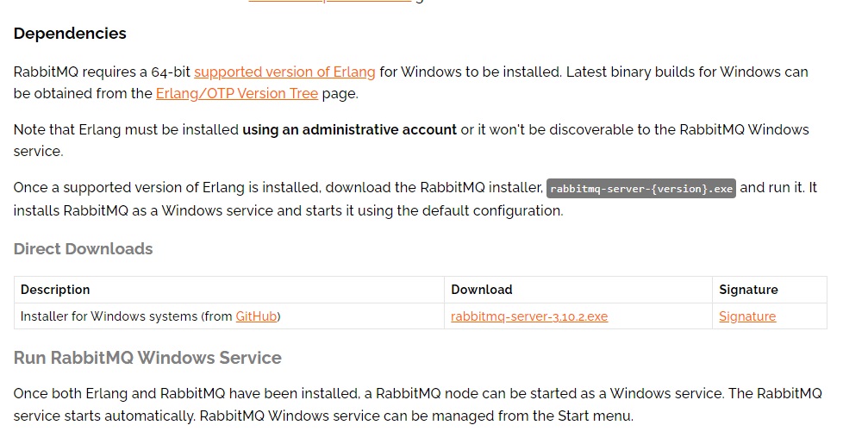Click the Run RabbitMQ Windows Service heading
868x444 pixels.
click(147, 358)
